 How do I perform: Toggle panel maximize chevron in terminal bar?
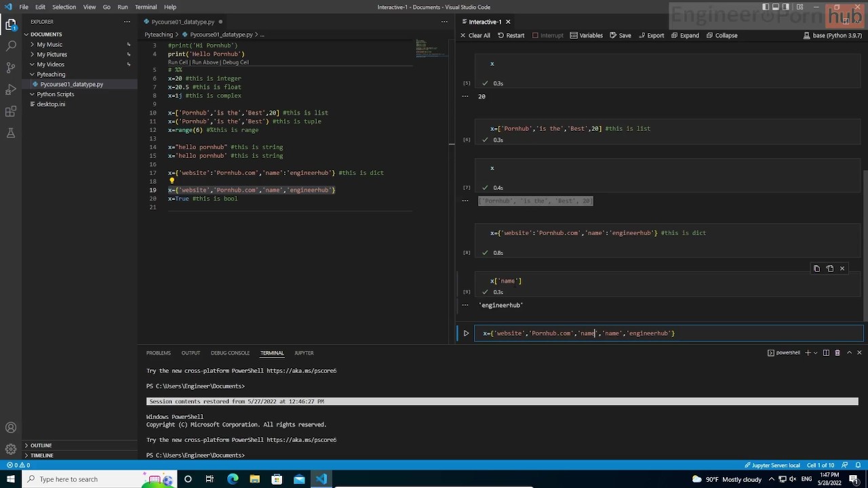tap(848, 352)
